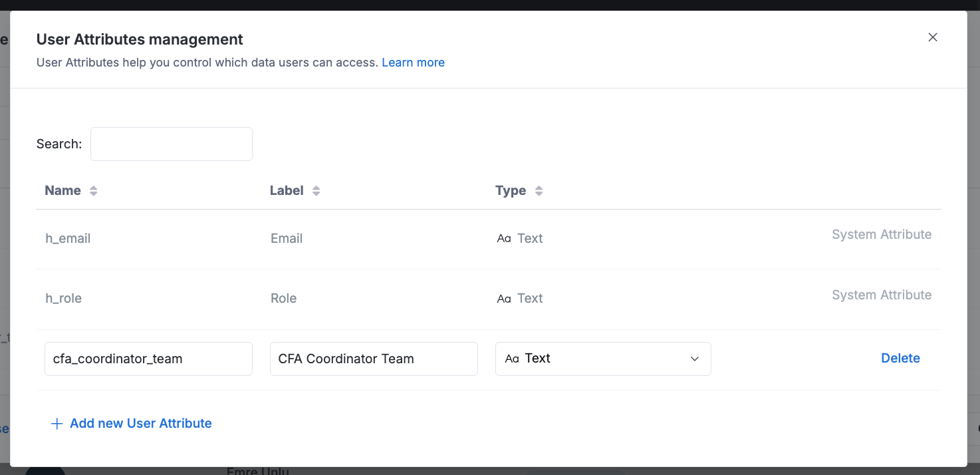
Task: Open the Text type dropdown
Action: tap(603, 359)
